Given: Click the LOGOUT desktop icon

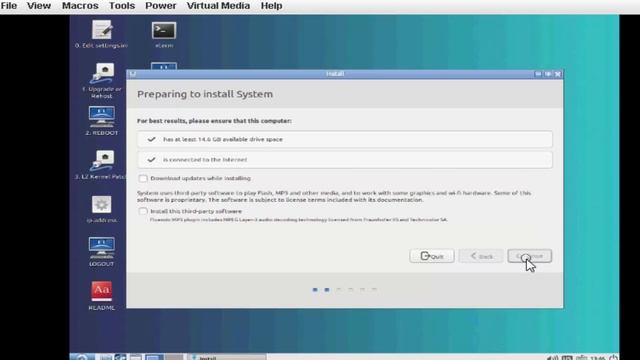Looking at the screenshot, I should point(102,252).
